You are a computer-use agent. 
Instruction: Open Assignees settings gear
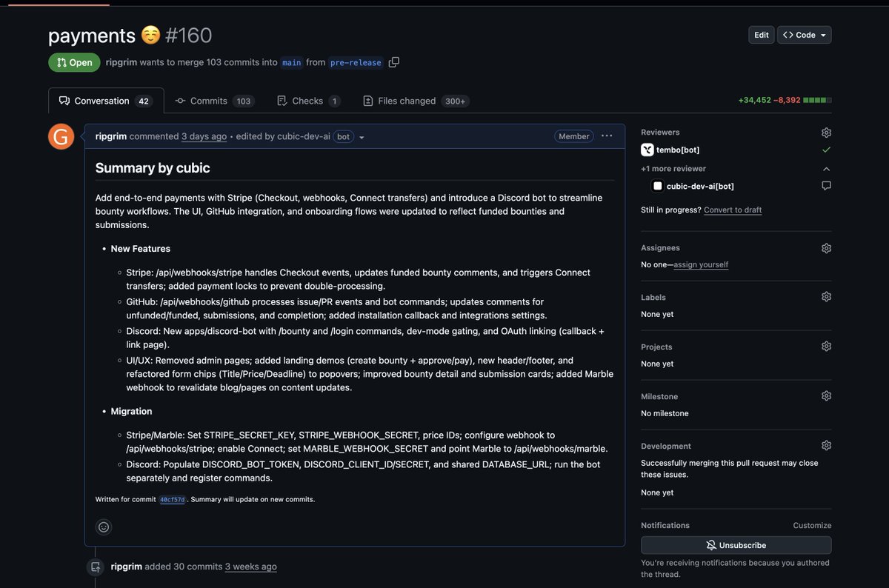[826, 248]
